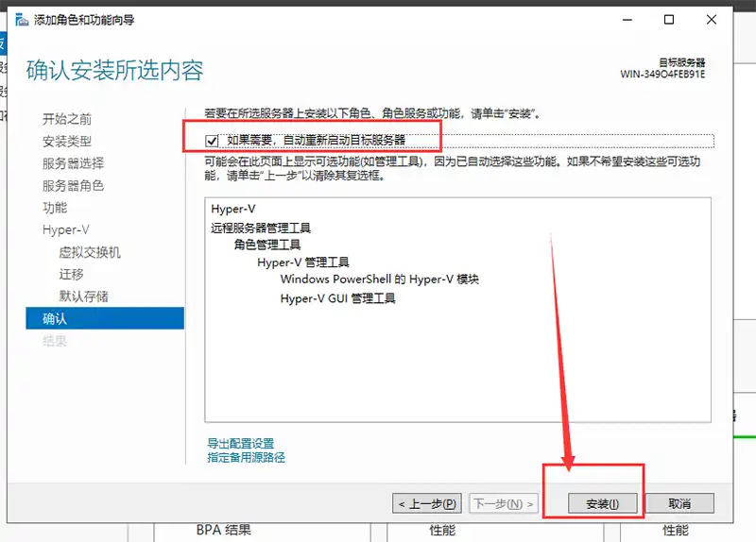Switch to the 服务器选择 step
The image size is (756, 542).
[73, 163]
